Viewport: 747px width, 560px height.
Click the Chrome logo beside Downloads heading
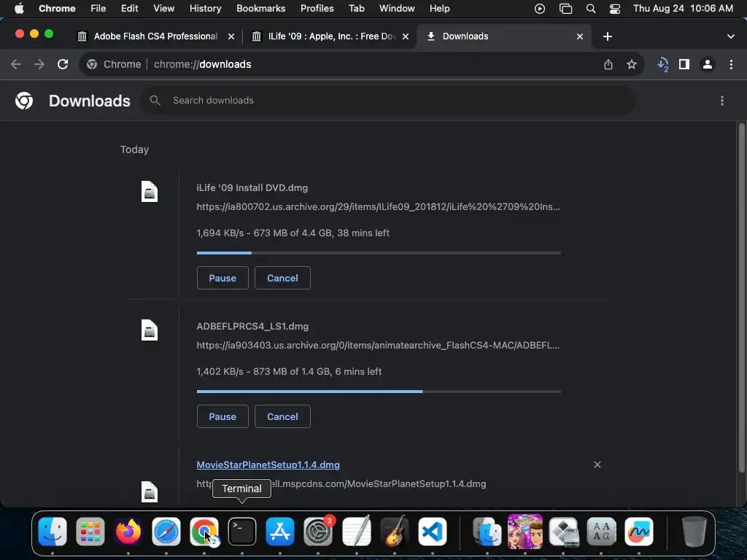[24, 101]
